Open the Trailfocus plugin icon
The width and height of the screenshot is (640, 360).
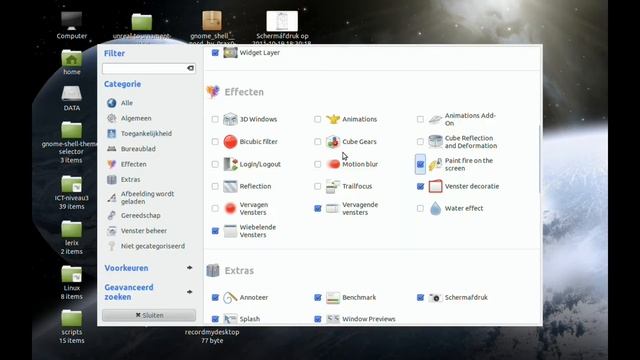333,186
